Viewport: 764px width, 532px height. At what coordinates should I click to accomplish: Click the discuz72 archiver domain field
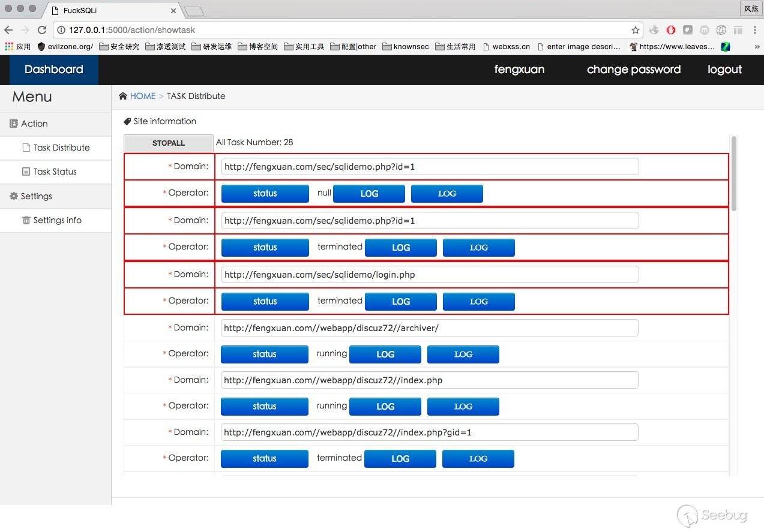[x=429, y=328]
